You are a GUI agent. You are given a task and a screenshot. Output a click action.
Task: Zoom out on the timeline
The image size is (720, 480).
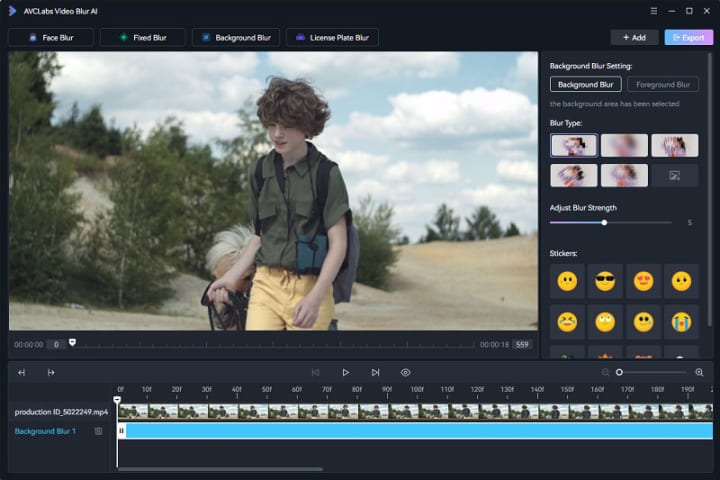(x=605, y=372)
